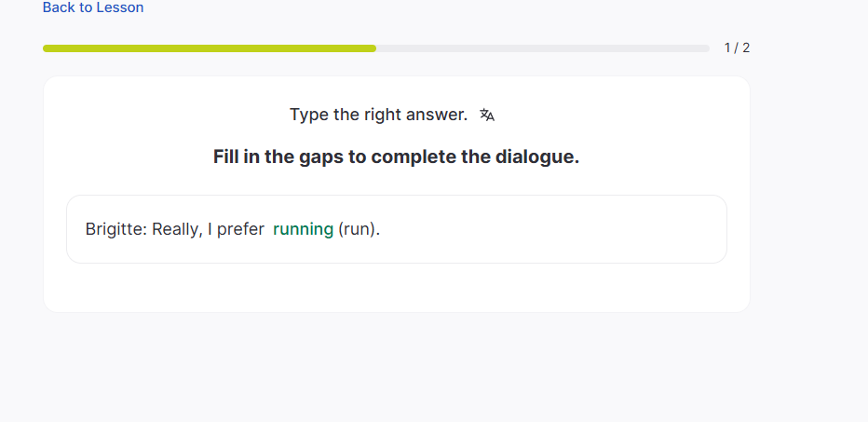Screen dimensions: 868x422
Task: Click the word "dialogue." in the heading
Action: tap(537, 157)
